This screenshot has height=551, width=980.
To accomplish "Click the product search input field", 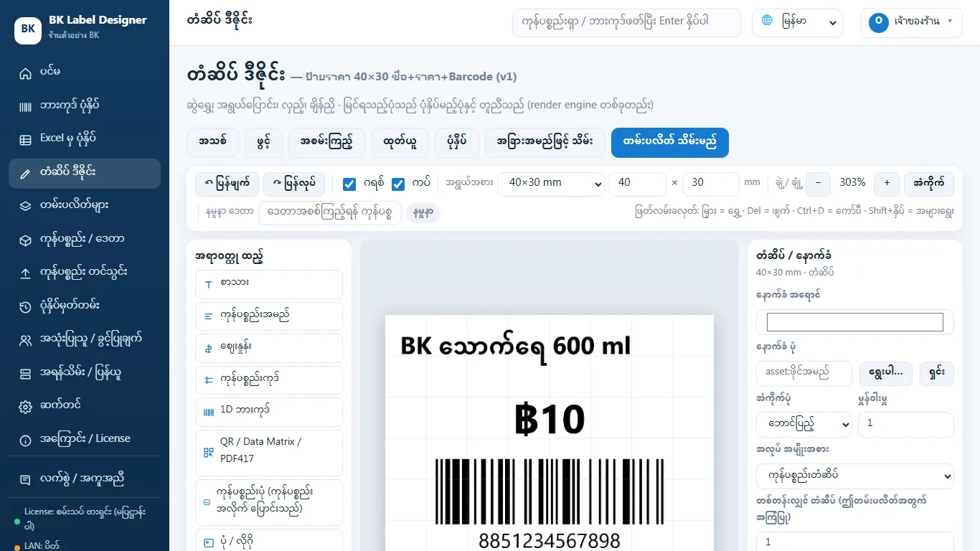I will [626, 22].
